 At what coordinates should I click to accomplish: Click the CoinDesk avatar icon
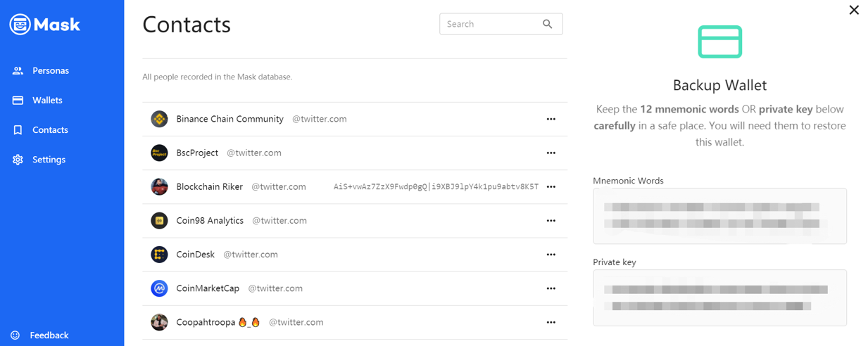click(x=159, y=255)
